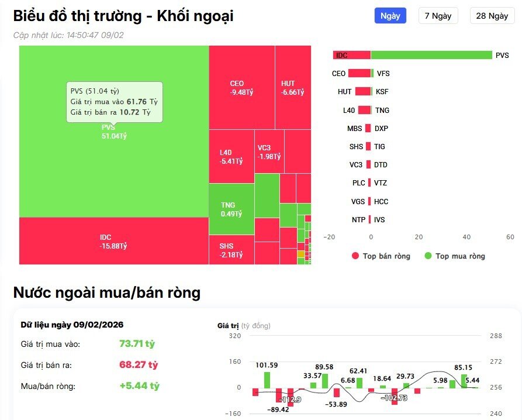
Task: Open the 28 Ngày timeframe tab
Action: point(492,16)
